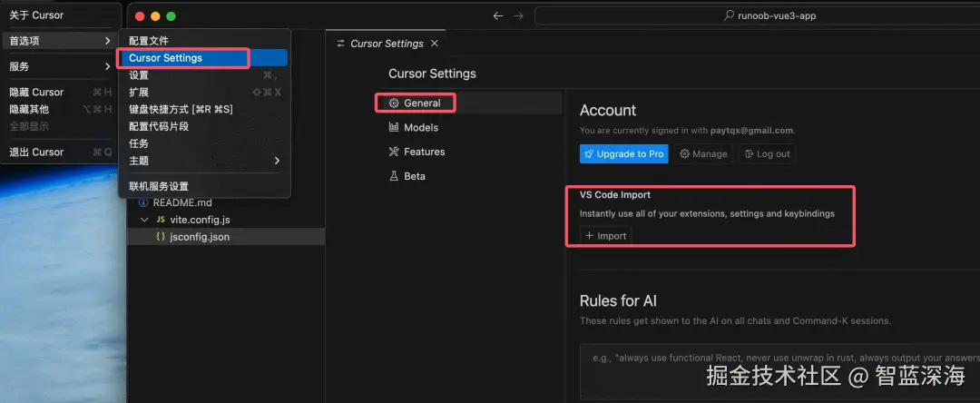Click the flask icon beside Beta
980x403 pixels.
click(x=394, y=176)
